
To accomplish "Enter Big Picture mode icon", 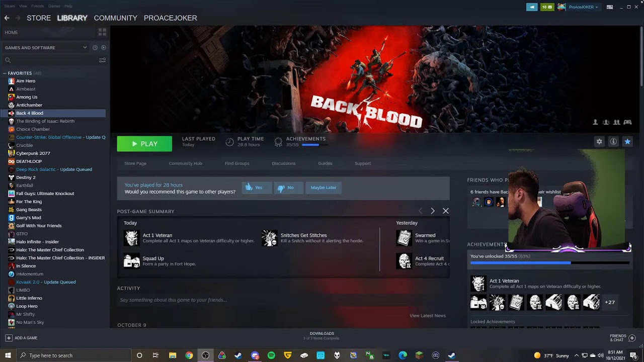I will point(610,7).
